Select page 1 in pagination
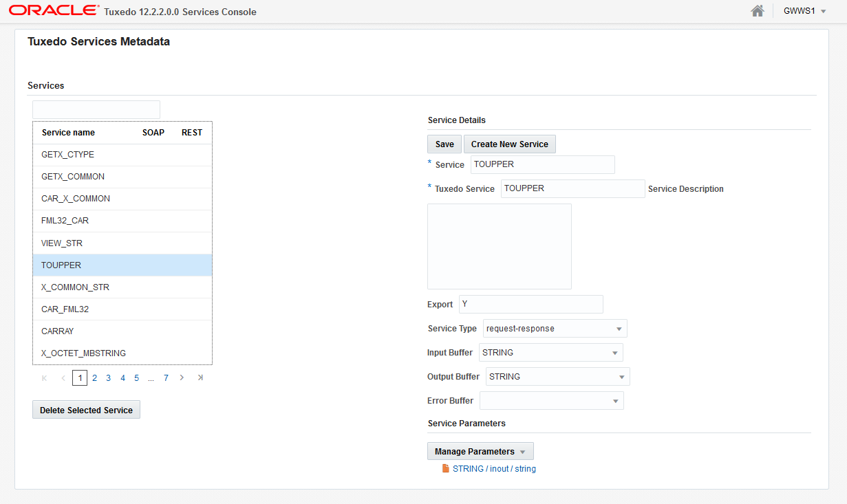The image size is (847, 504). (x=80, y=377)
